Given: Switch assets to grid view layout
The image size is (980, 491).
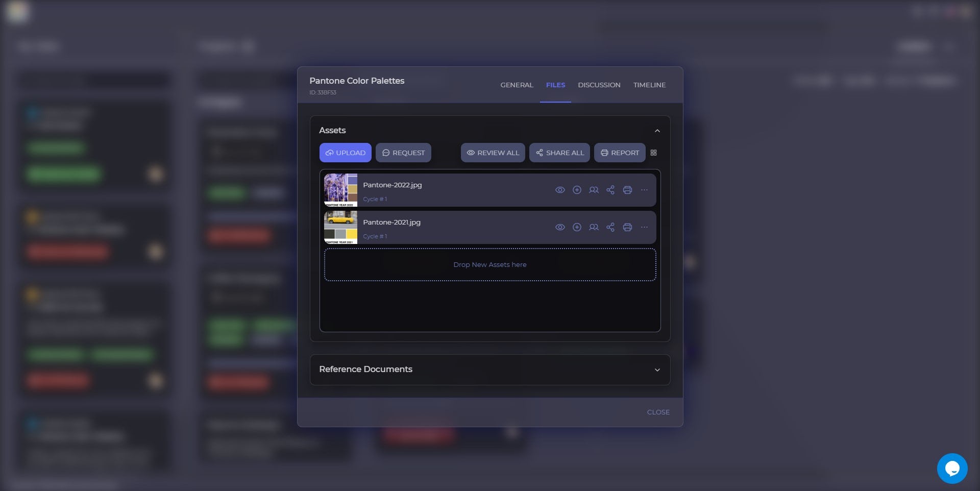Looking at the screenshot, I should [654, 153].
